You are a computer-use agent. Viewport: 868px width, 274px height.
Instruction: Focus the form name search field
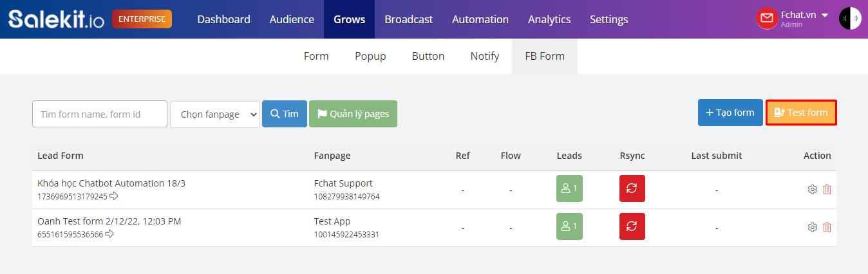(100, 114)
